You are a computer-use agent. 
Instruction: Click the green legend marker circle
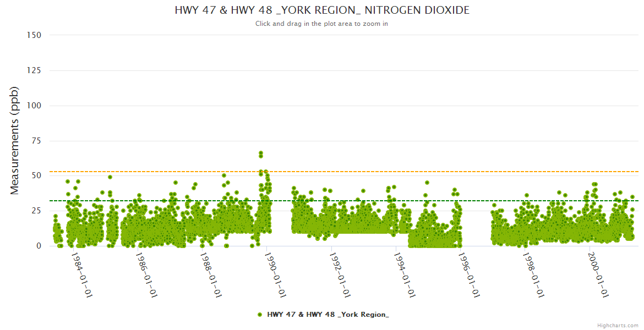click(x=259, y=315)
